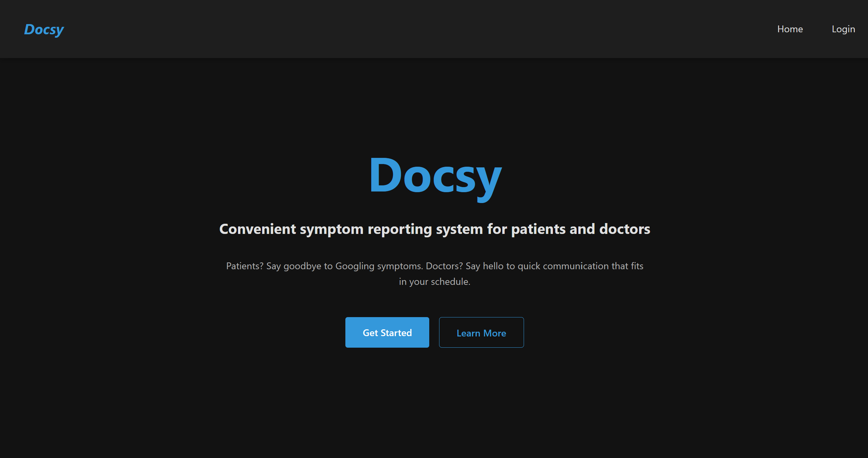Click the word 'Doctors?' in the description

click(444, 266)
